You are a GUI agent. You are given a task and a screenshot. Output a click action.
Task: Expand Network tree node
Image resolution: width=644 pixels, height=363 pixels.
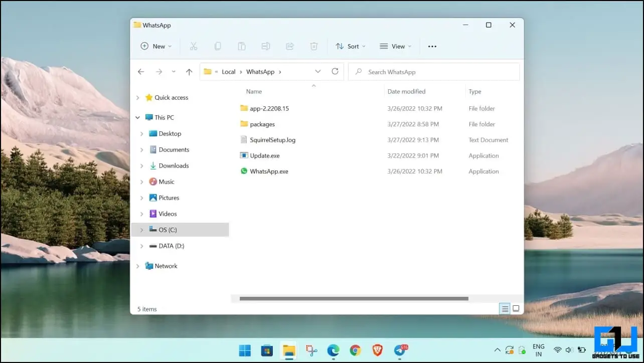[138, 266]
